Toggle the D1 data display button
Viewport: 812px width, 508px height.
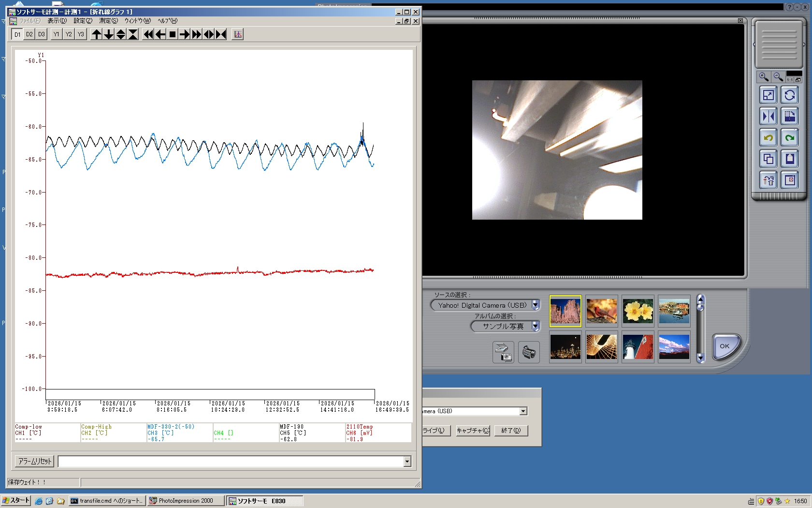coord(17,34)
